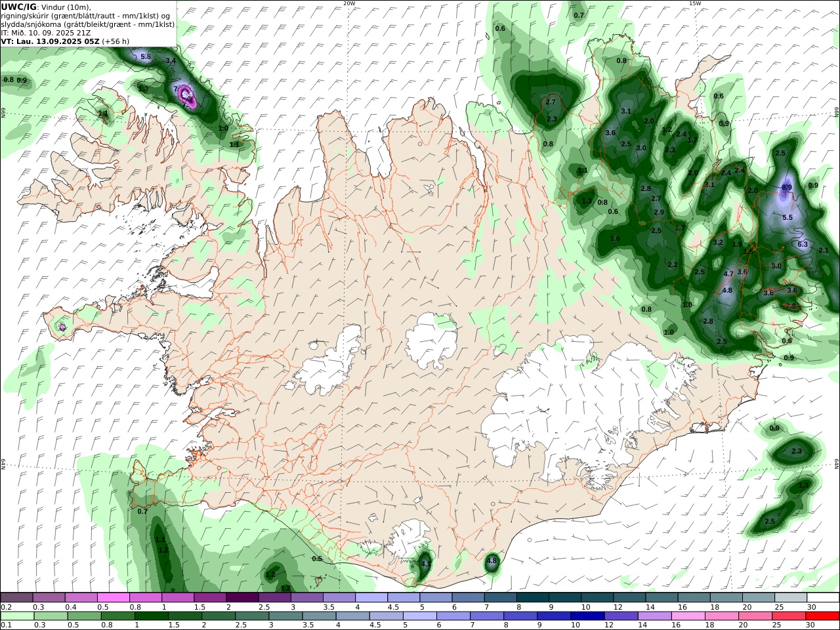This screenshot has width=840, height=630.
Task: Click the 'UWC/IG' title text
Action: [x=19, y=7]
